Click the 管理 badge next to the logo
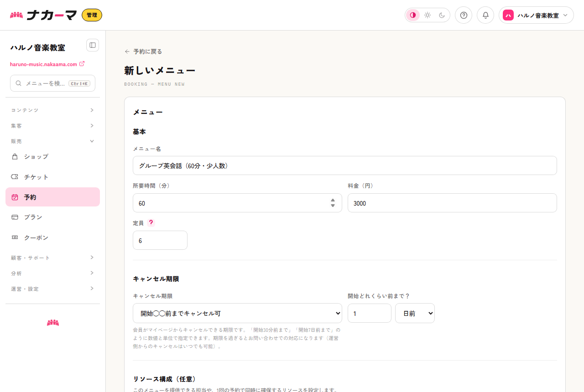The height and width of the screenshot is (392, 584). point(92,15)
